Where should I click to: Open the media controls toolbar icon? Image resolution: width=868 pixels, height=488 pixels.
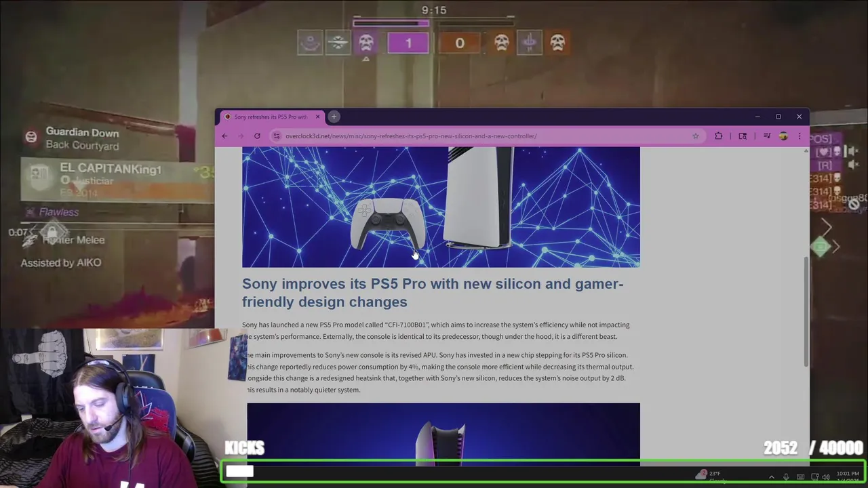click(x=767, y=136)
